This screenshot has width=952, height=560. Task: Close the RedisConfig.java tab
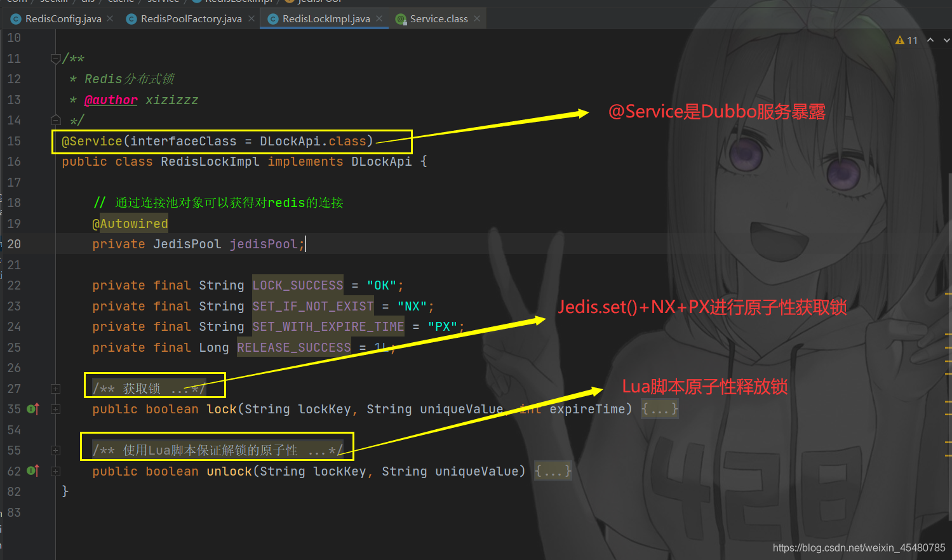click(x=110, y=19)
